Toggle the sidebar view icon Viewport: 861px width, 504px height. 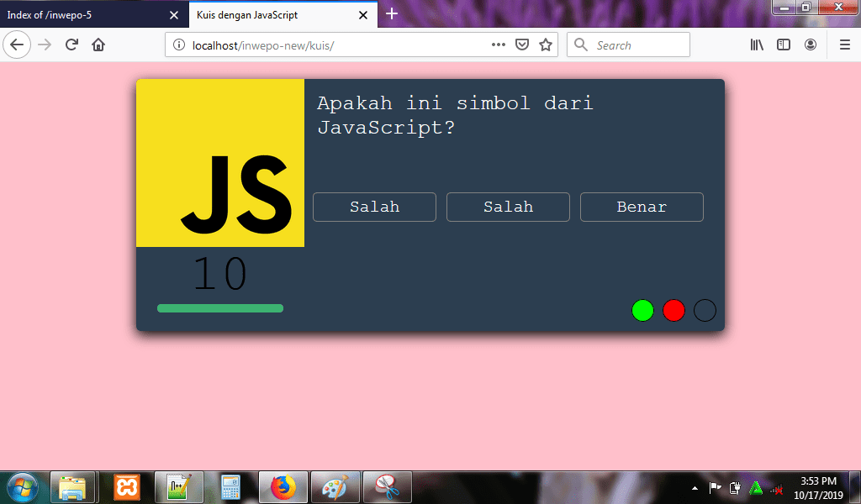pyautogui.click(x=784, y=45)
